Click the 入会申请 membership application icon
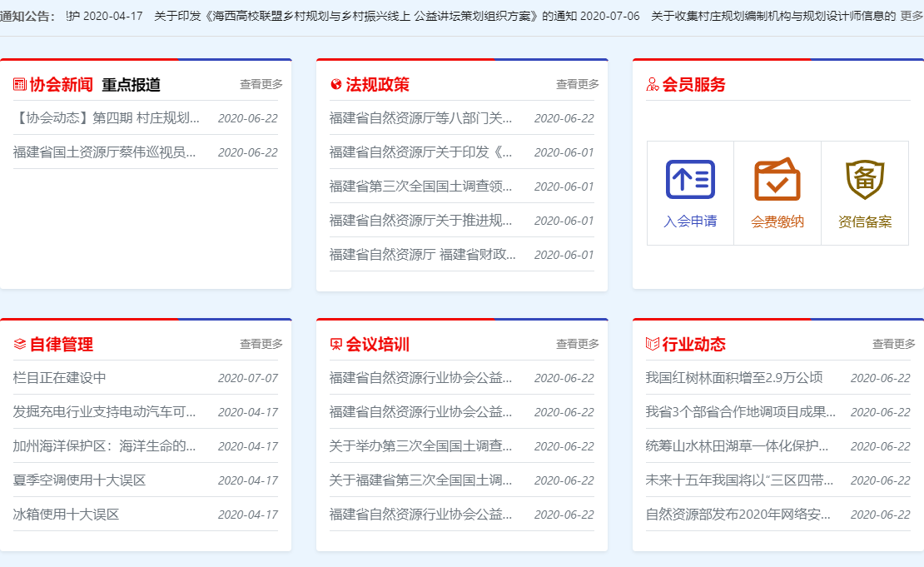The width and height of the screenshot is (924, 567). coord(690,180)
